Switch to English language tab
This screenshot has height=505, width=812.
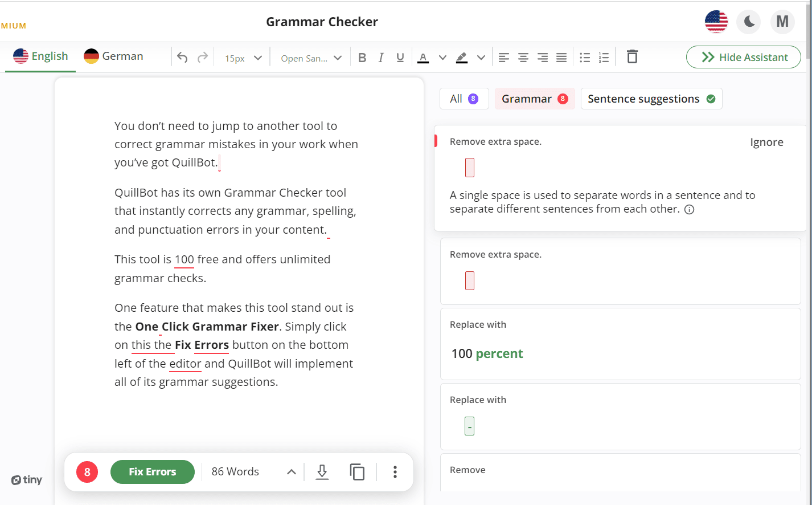[x=40, y=56]
